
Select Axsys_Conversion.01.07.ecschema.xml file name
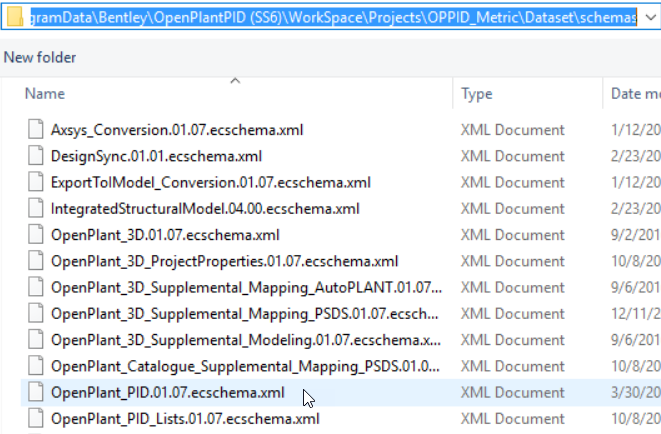tap(177, 130)
